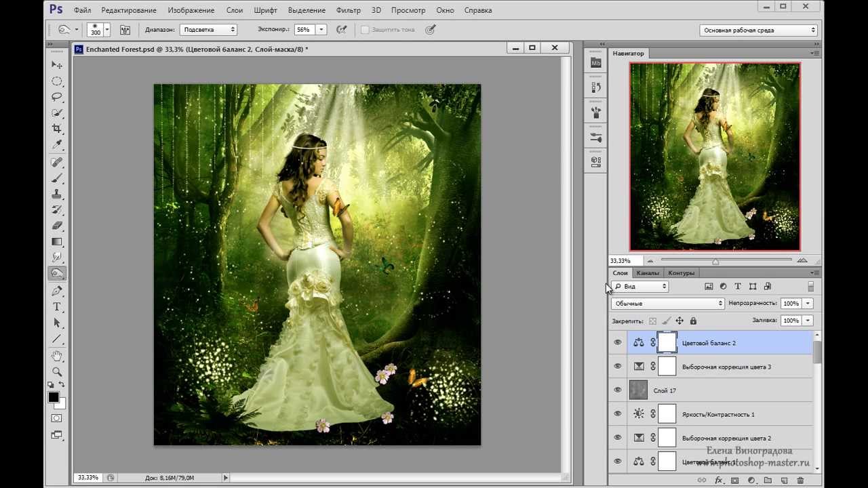Screen dimensions: 868x488
Task: Click the new group folder icon
Action: tap(768, 481)
